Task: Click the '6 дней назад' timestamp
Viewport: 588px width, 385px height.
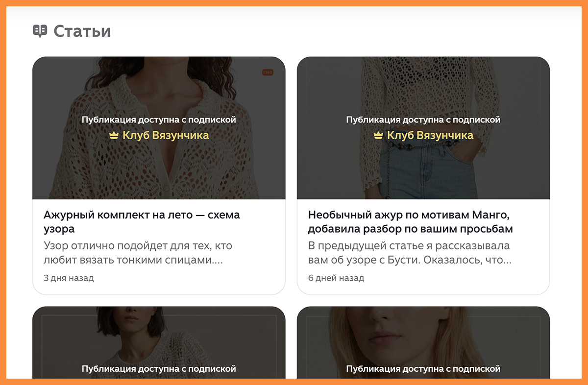Action: click(336, 278)
